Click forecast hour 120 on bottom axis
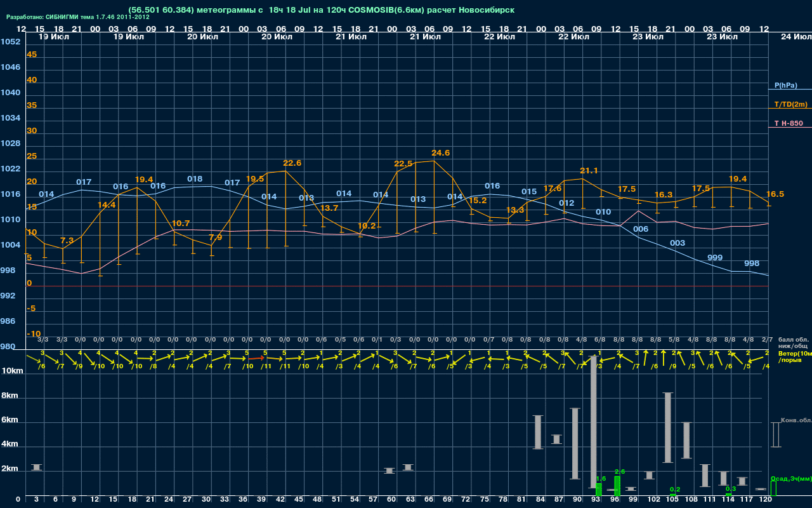Viewport: 812px width, 508px height. coord(766,500)
